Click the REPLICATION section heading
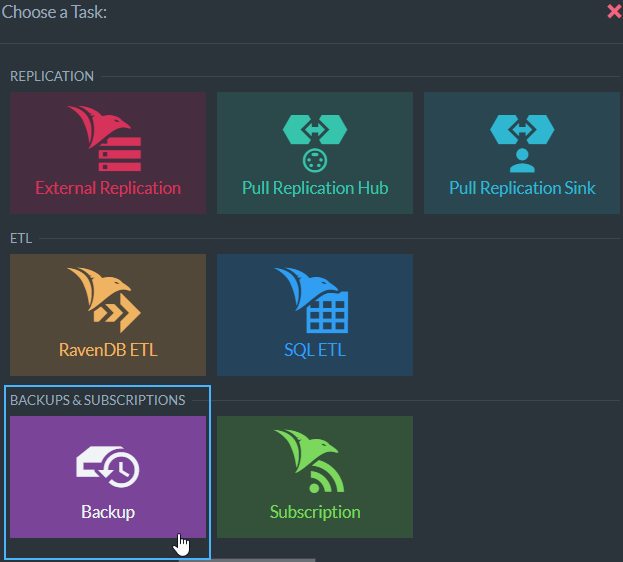This screenshot has width=623, height=562. pos(52,76)
